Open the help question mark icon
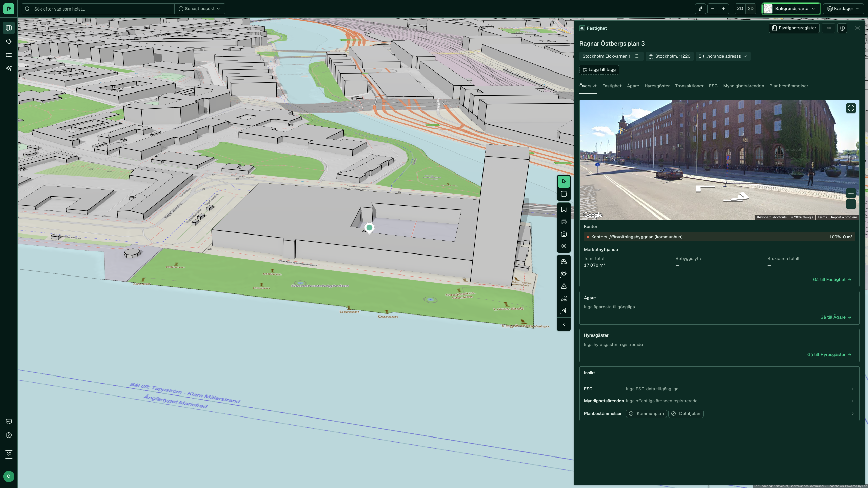Screen dimensions: 868x488 pos(9,435)
